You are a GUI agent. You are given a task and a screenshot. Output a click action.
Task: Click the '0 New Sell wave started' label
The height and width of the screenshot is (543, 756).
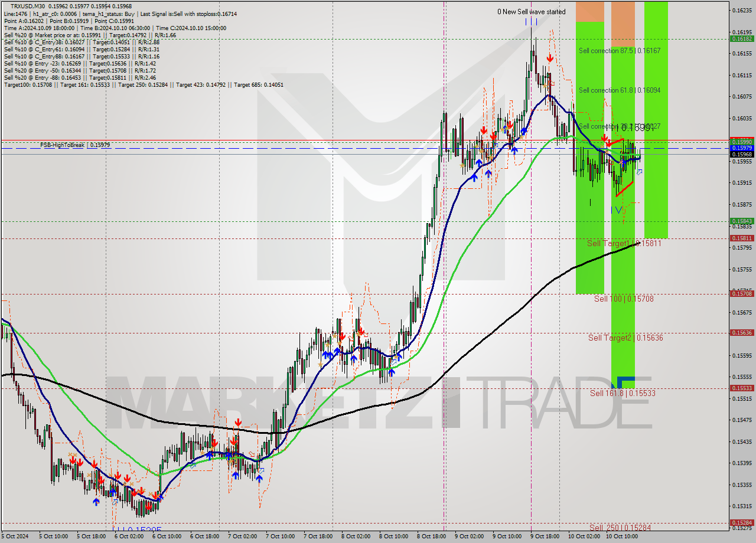tap(531, 12)
